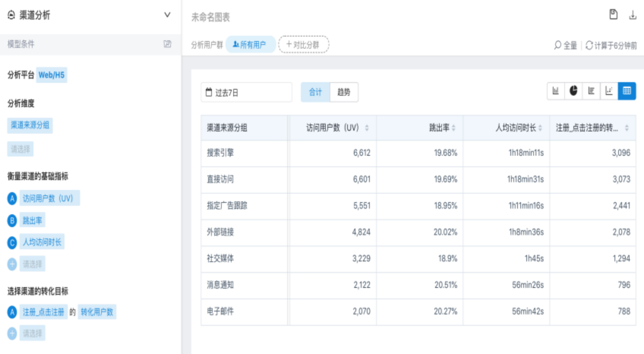Click the 788 conversion value
The width and height of the screenshot is (644, 354).
tap(624, 311)
